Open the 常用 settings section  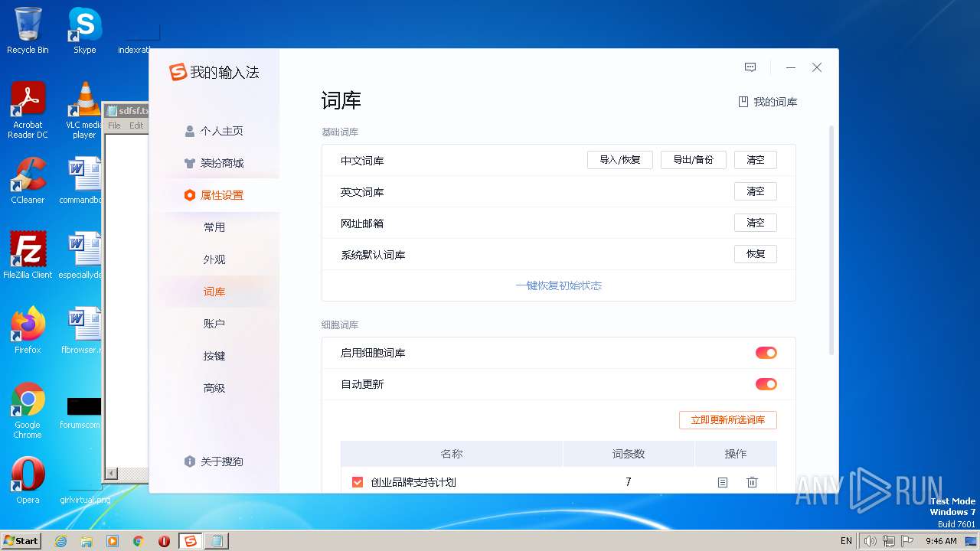point(214,227)
